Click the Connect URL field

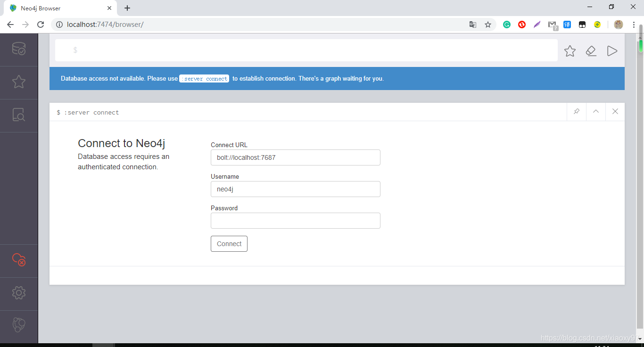(296, 157)
